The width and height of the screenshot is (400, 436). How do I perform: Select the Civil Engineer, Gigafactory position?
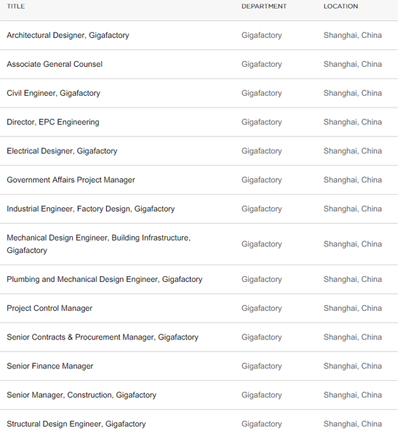53,93
